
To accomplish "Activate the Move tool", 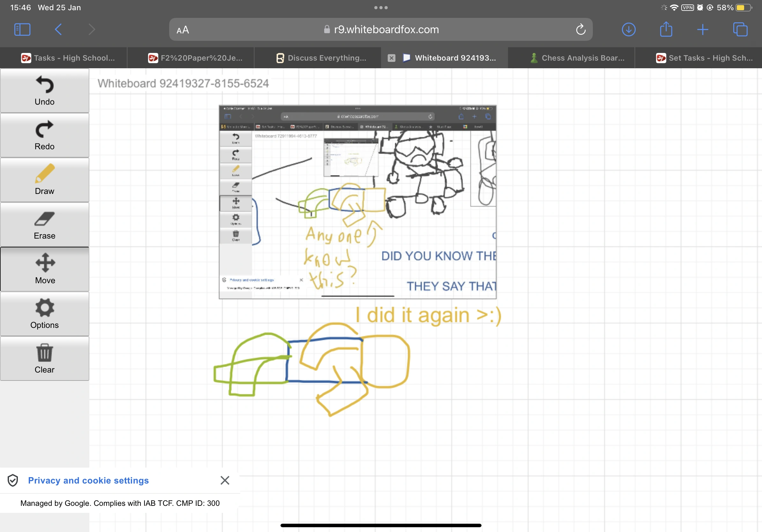I will pyautogui.click(x=44, y=269).
